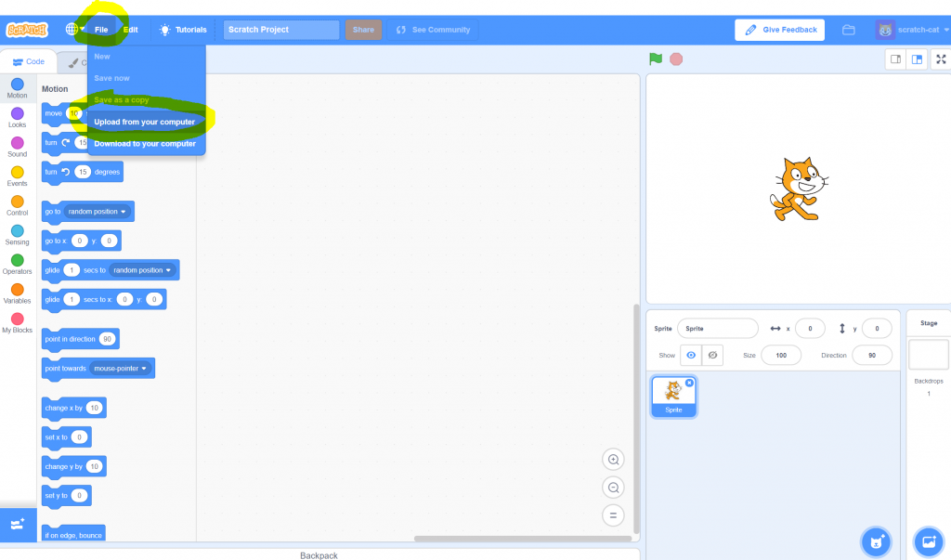This screenshot has width=951, height=560.
Task: Click the Give Feedback button
Action: click(779, 29)
